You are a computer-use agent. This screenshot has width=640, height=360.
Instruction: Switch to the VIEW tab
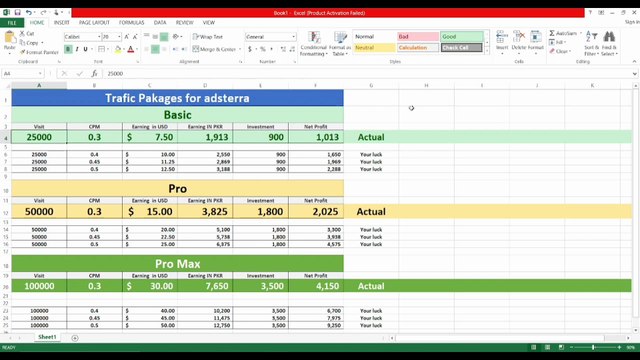209,23
